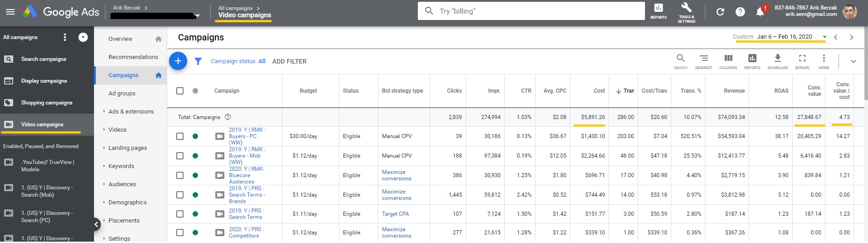
Task: Check the Bluecore Audiences campaign row
Action: (x=180, y=175)
